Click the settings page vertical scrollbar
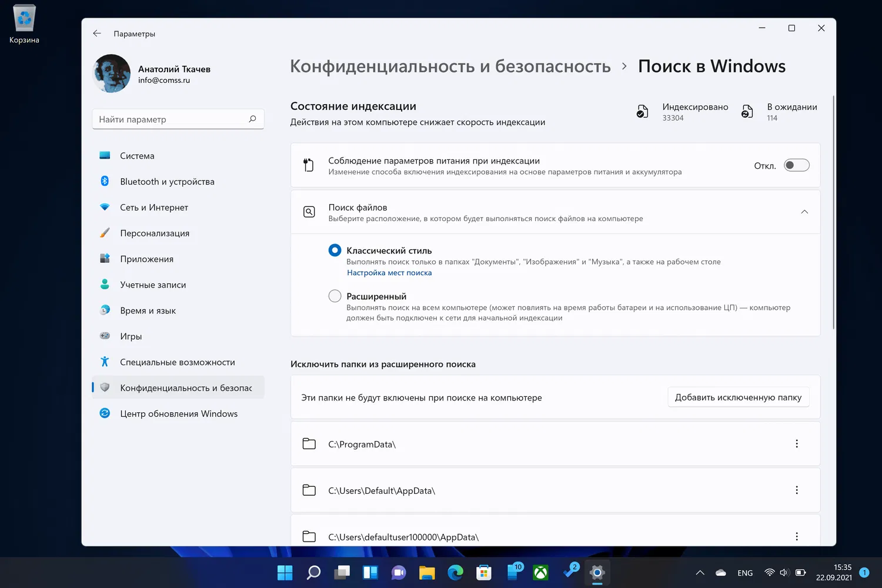Viewport: 882px width, 588px height. click(x=833, y=212)
